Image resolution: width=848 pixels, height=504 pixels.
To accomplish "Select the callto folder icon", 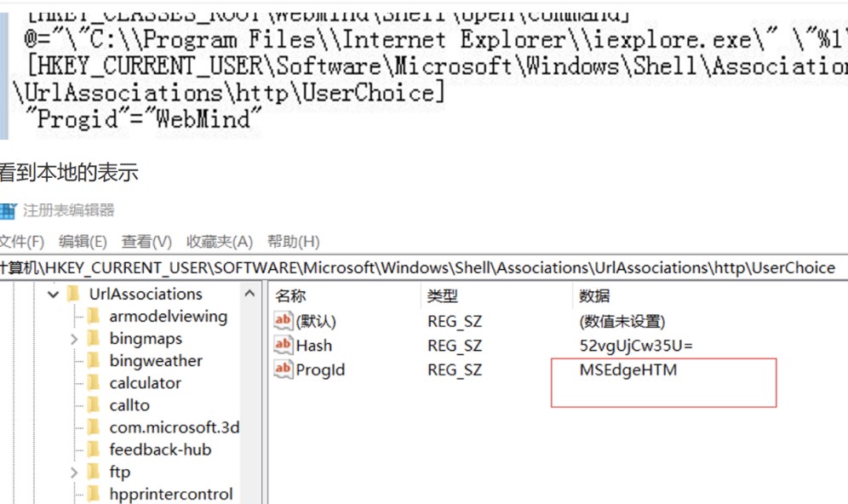I will (94, 405).
